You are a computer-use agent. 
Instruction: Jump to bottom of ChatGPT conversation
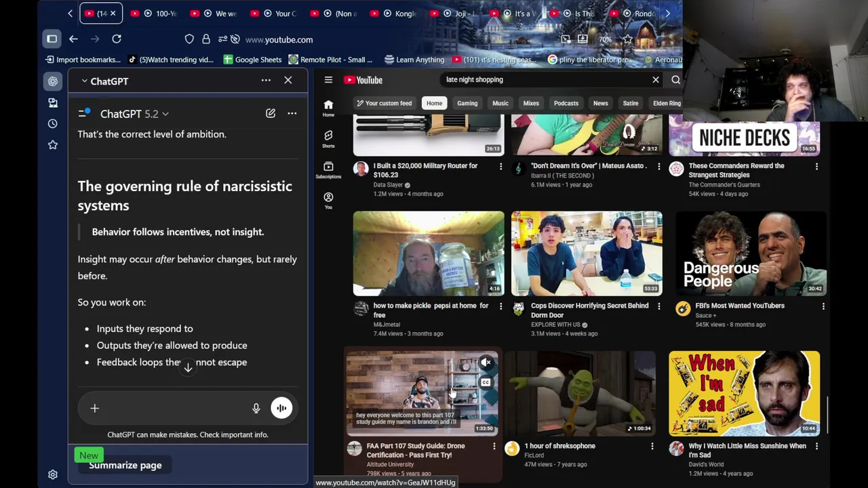pos(188,367)
